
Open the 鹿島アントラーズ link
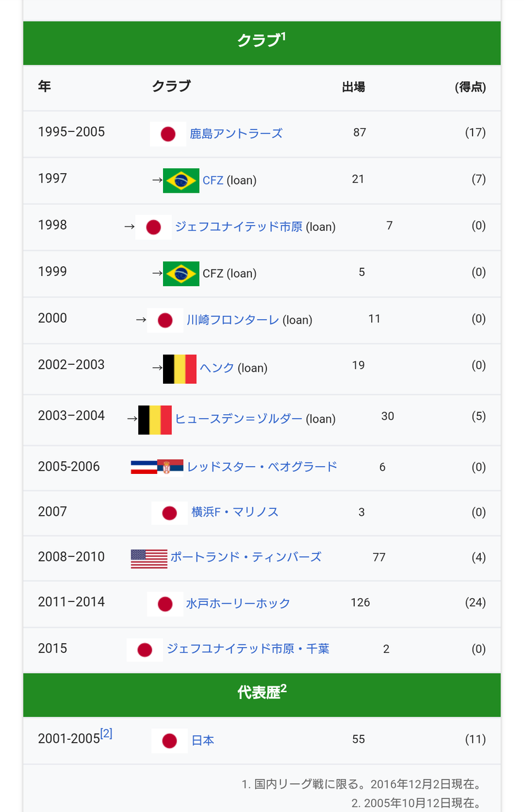[x=236, y=134]
